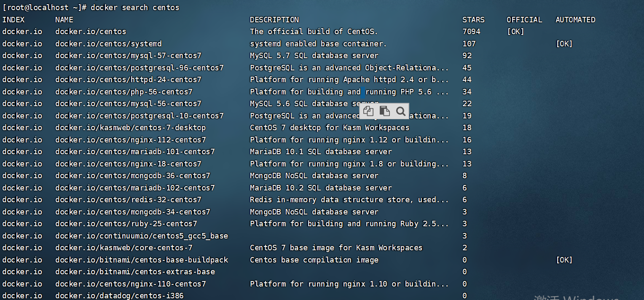Image resolution: width=644 pixels, height=300 pixels.
Task: Select 'docker.io/centos/mysql-56-centos7' name
Action: pos(128,104)
